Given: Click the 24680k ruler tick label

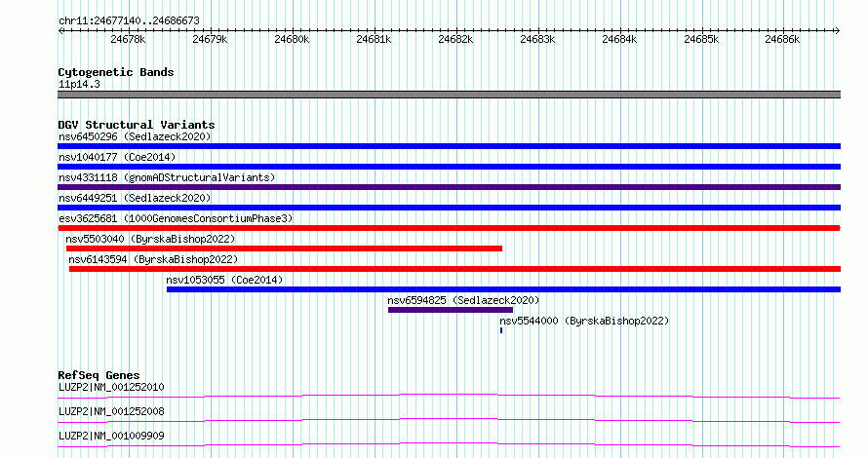Looking at the screenshot, I should point(292,39).
